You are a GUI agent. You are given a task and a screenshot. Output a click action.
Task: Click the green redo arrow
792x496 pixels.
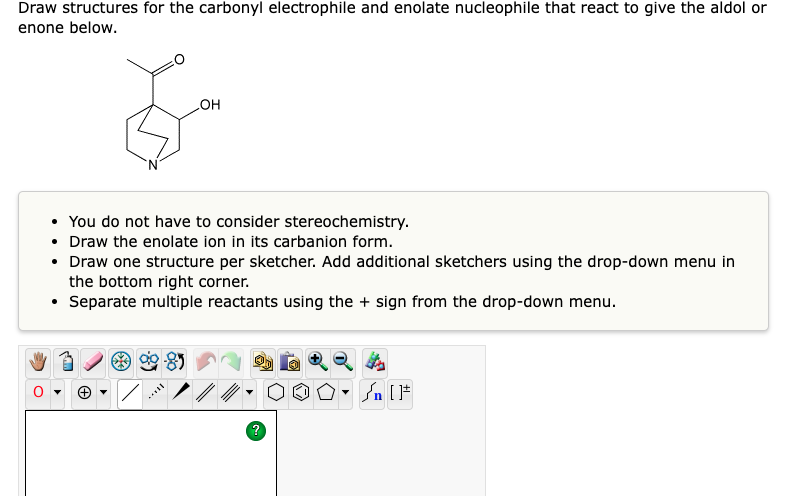click(231, 362)
